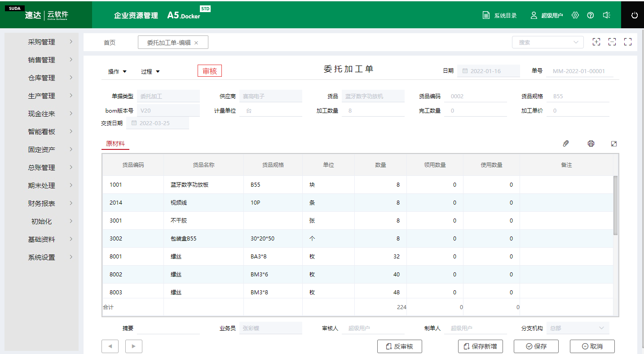644x354 pixels.
Task: Click the red 审核 stamp
Action: pyautogui.click(x=210, y=71)
